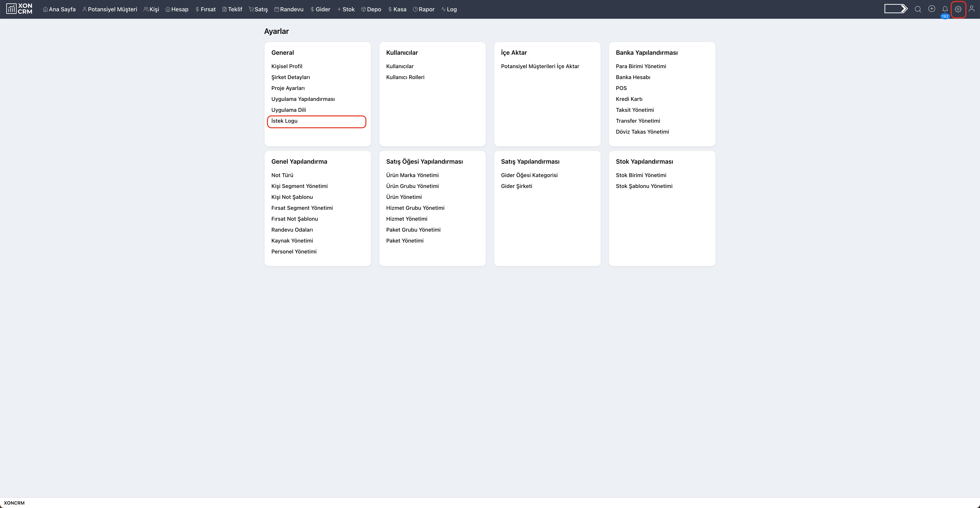Go to Ürün Grubu Yönetimi
This screenshot has height=508, width=980.
(412, 186)
